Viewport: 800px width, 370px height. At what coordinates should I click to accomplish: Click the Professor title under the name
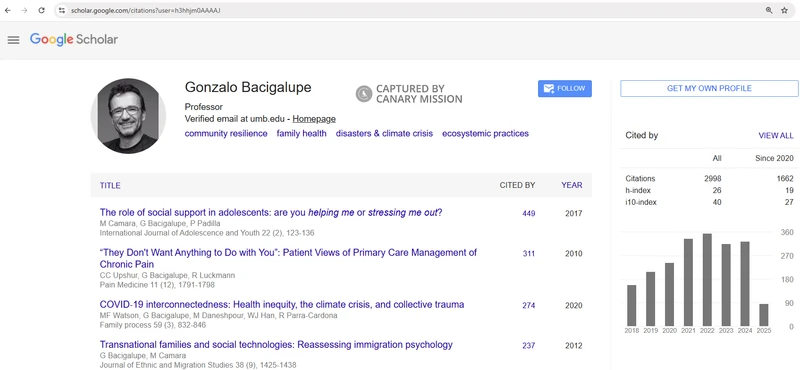tap(204, 107)
